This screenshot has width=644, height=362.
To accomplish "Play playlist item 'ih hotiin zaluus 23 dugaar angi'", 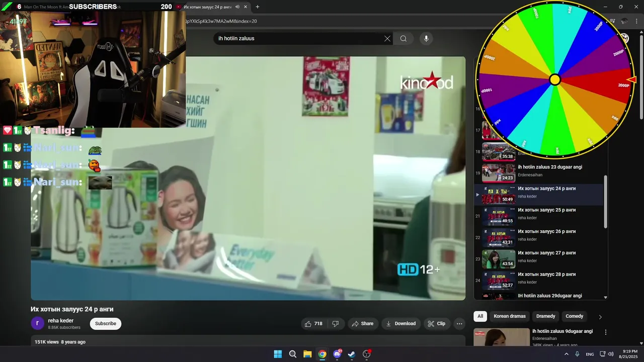I will coord(550,167).
